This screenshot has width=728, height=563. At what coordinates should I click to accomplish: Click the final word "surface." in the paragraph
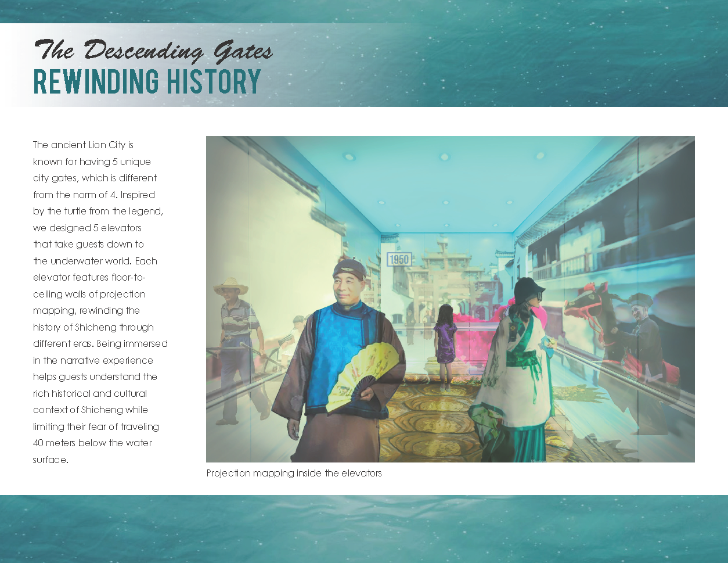coord(51,460)
